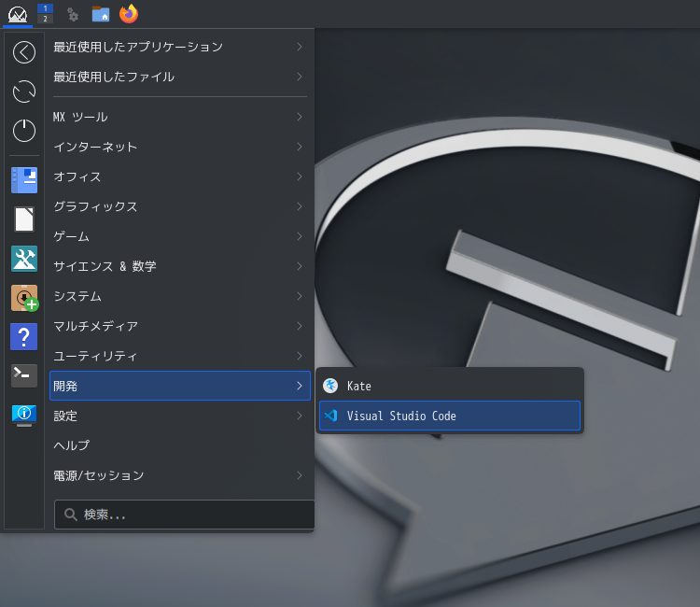The height and width of the screenshot is (607, 700).
Task: Open the システム category
Action: tap(180, 297)
